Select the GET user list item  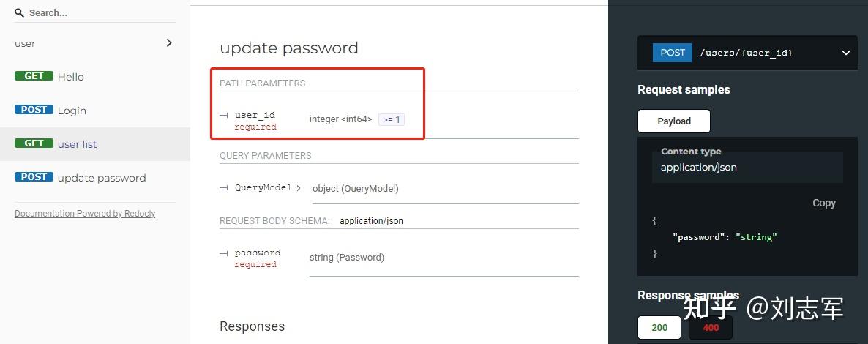pyautogui.click(x=78, y=144)
